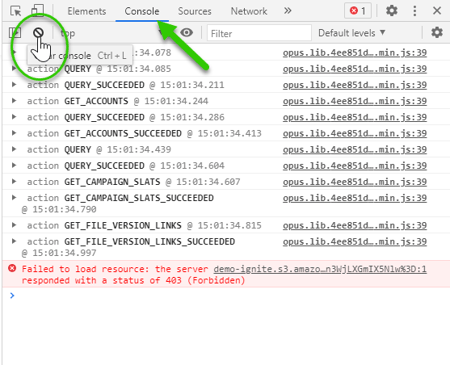Image resolution: width=450 pixels, height=365 pixels.
Task: Close DevTools with the X button
Action: 437,11
